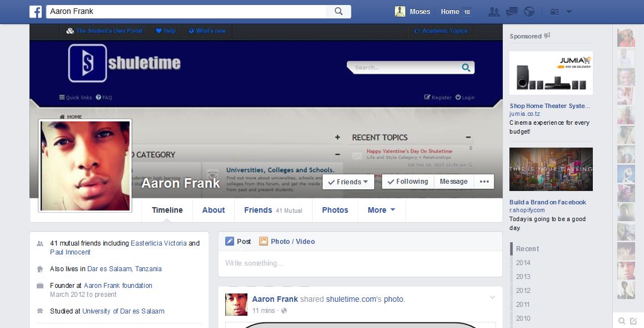Open account menu arrow in top bar
The width and height of the screenshot is (644, 328).
pos(569,12)
